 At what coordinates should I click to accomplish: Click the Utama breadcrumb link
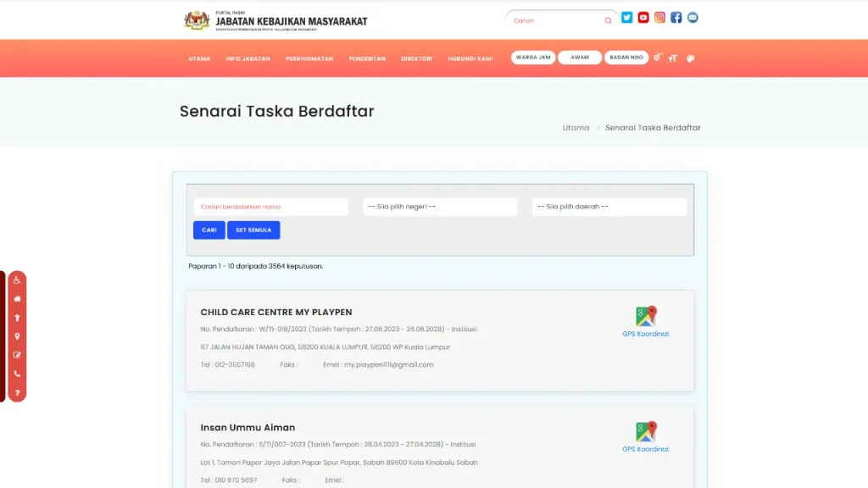[x=576, y=128]
